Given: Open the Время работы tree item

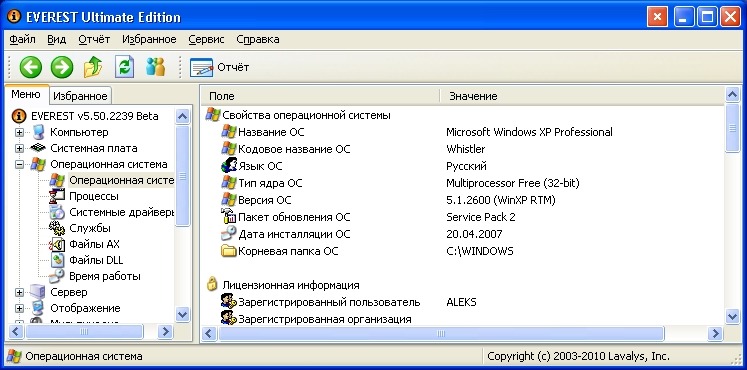Looking at the screenshot, I should (105, 276).
